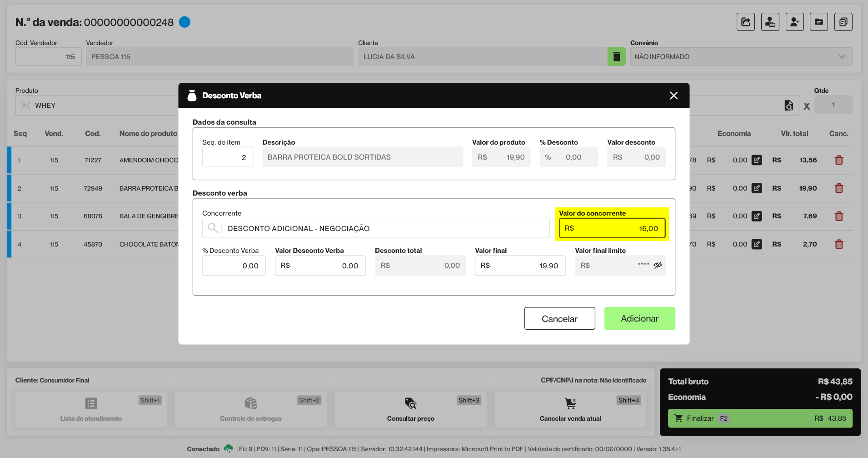Image resolution: width=868 pixels, height=458 pixels.
Task: Toggle visibility of Valor final limite
Action: [x=658, y=265]
